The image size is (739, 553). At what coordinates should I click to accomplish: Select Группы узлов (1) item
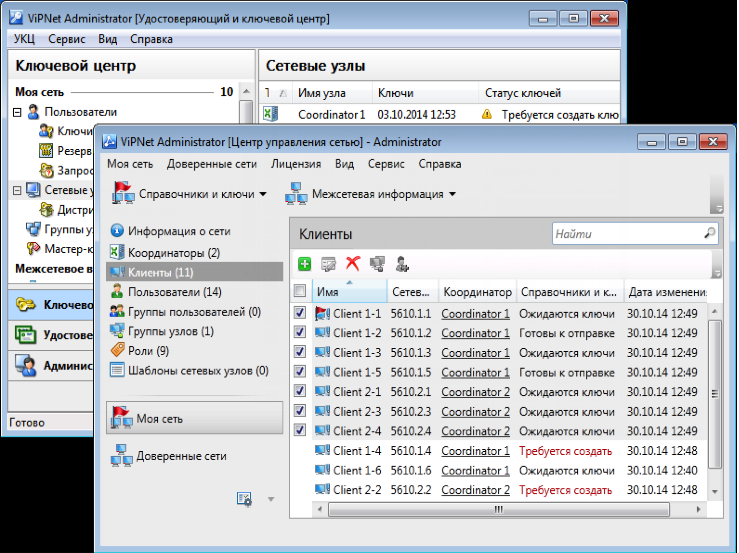click(x=170, y=331)
